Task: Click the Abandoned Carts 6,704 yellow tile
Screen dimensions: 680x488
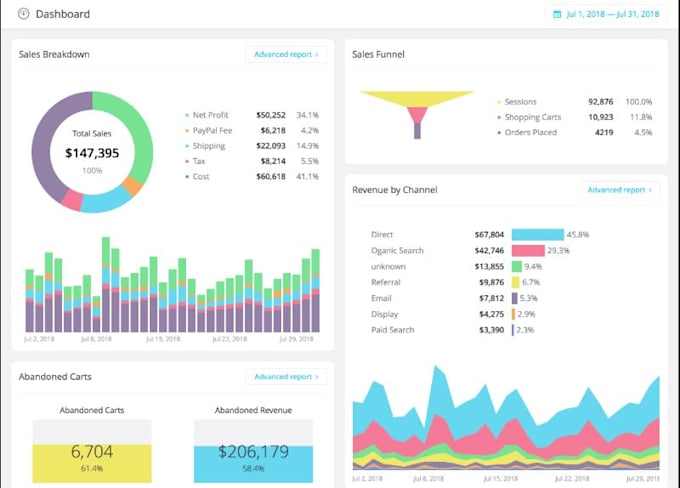Action: (x=92, y=463)
